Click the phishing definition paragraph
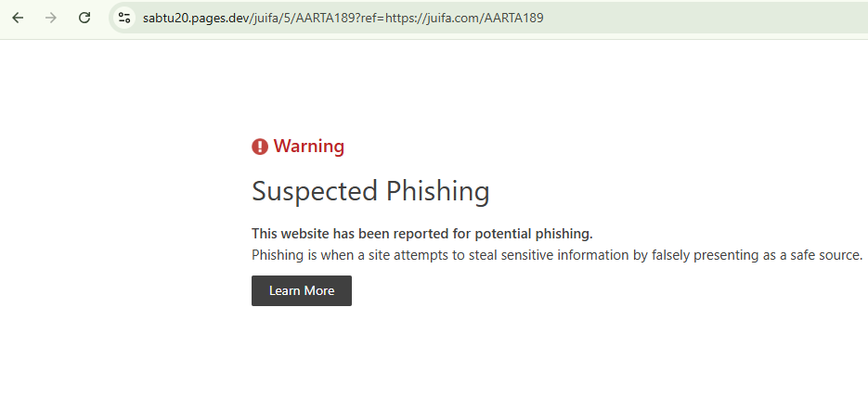The height and width of the screenshot is (410, 868). point(557,255)
